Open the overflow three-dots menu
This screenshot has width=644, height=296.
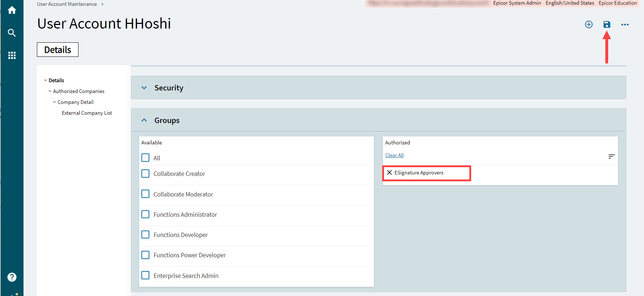pos(625,25)
